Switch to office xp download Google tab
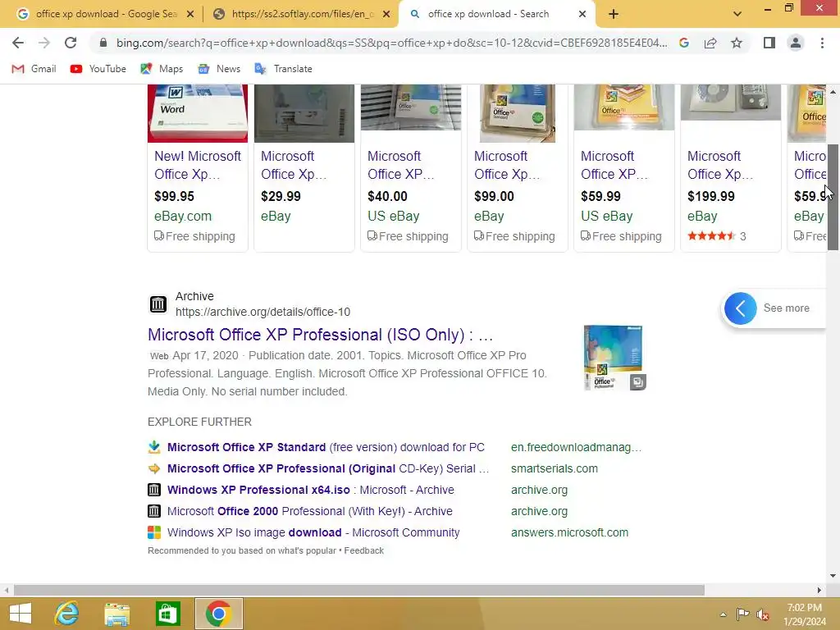Screen dimensions: 840x630 pyautogui.click(x=105, y=14)
